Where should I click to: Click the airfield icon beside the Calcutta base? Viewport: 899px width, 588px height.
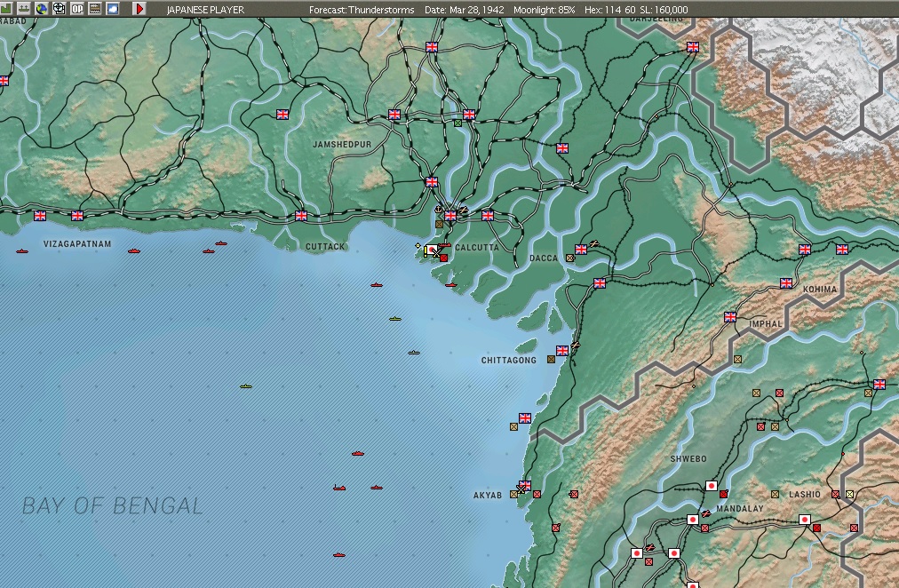pos(463,211)
